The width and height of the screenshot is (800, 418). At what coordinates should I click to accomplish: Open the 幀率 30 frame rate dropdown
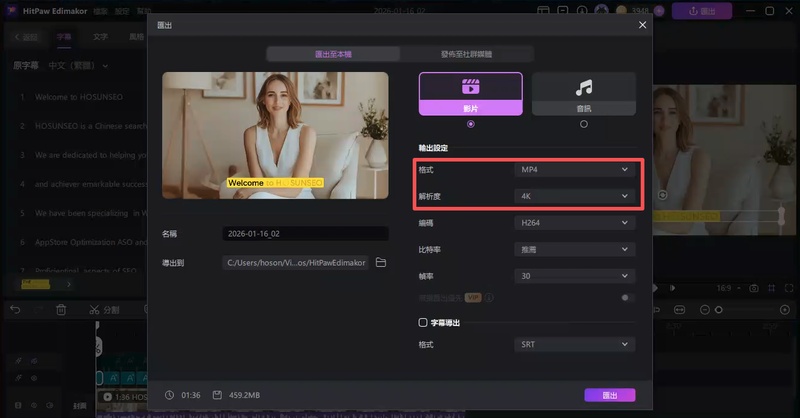[x=574, y=276]
